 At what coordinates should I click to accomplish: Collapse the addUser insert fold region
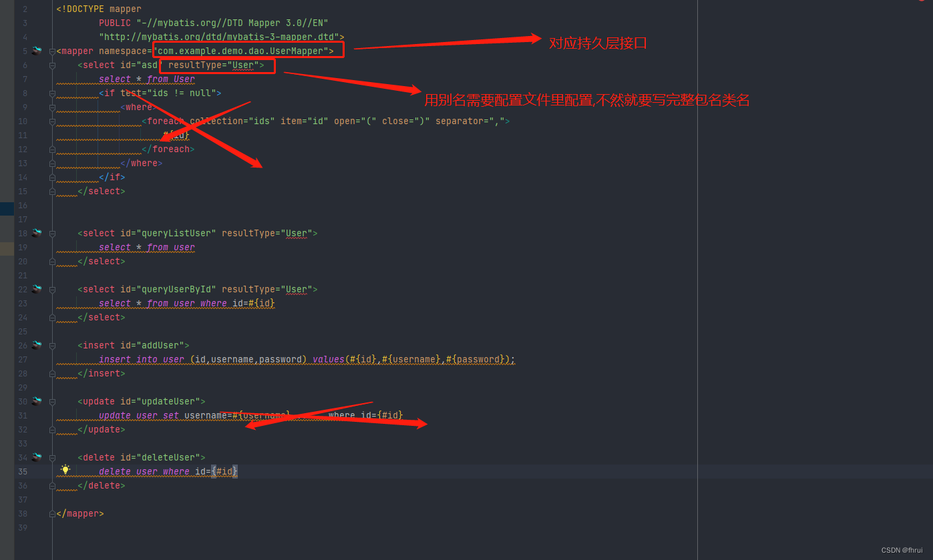click(51, 344)
